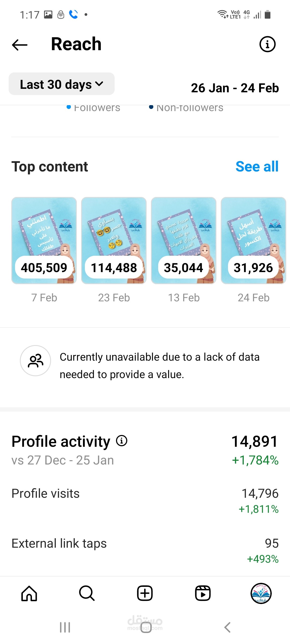Tap the back arrow on Reach header
Screen dimensions: 290x644
pyautogui.click(x=20, y=45)
